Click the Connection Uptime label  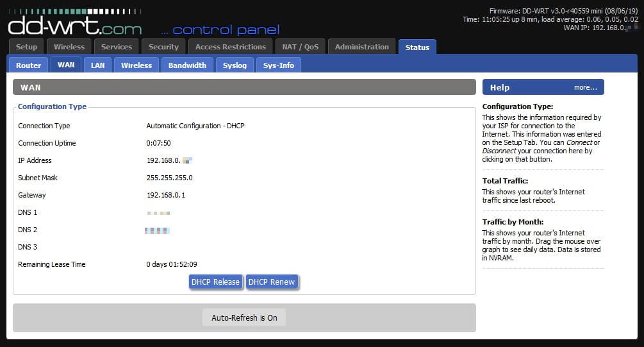coord(47,143)
